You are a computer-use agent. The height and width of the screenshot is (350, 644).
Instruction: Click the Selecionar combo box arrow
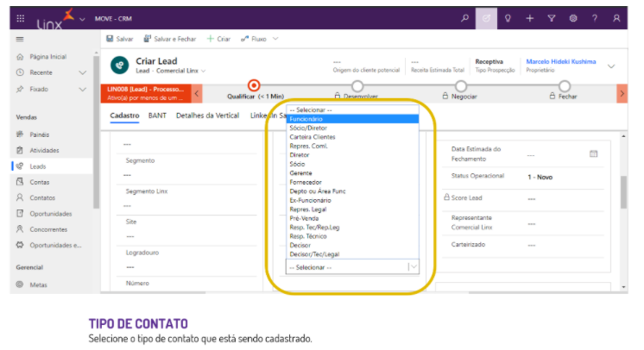(x=414, y=267)
